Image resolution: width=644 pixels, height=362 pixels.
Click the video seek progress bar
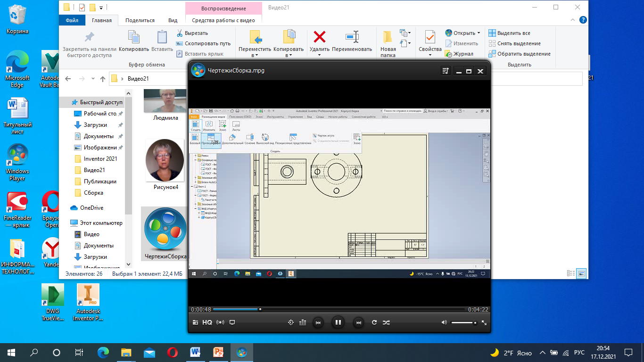[x=339, y=309]
